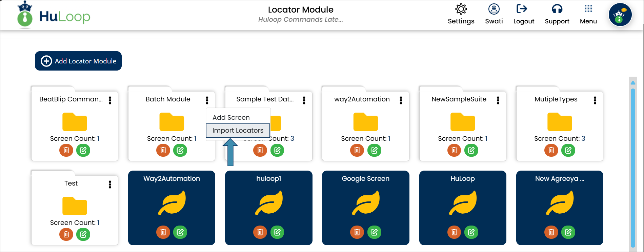Delete the New Agreeya ... screen
This screenshot has height=252, width=644.
(551, 232)
